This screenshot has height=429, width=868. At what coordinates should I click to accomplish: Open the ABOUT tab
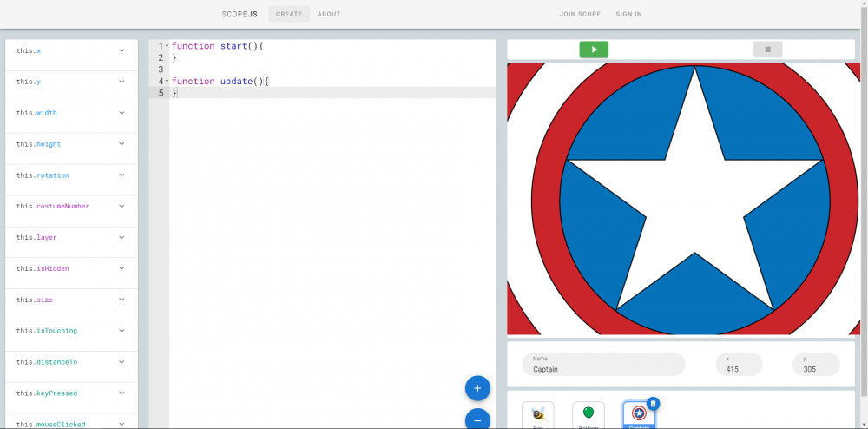pyautogui.click(x=329, y=15)
